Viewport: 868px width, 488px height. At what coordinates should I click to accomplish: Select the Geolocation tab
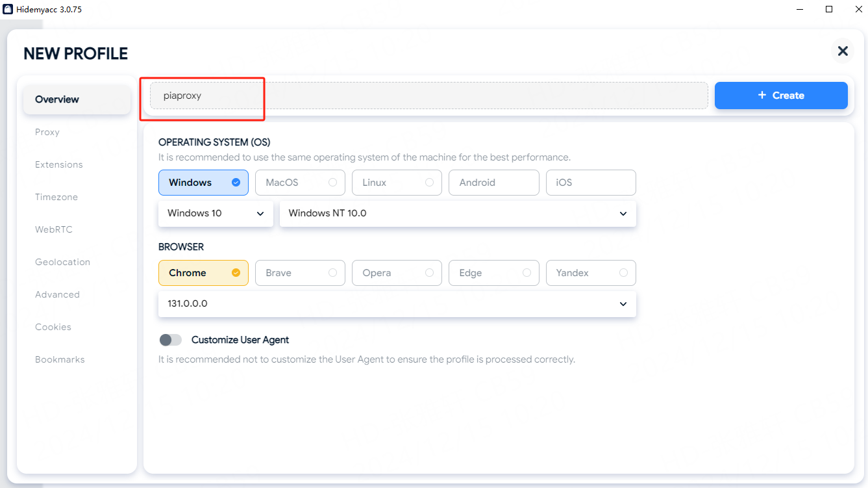click(62, 262)
